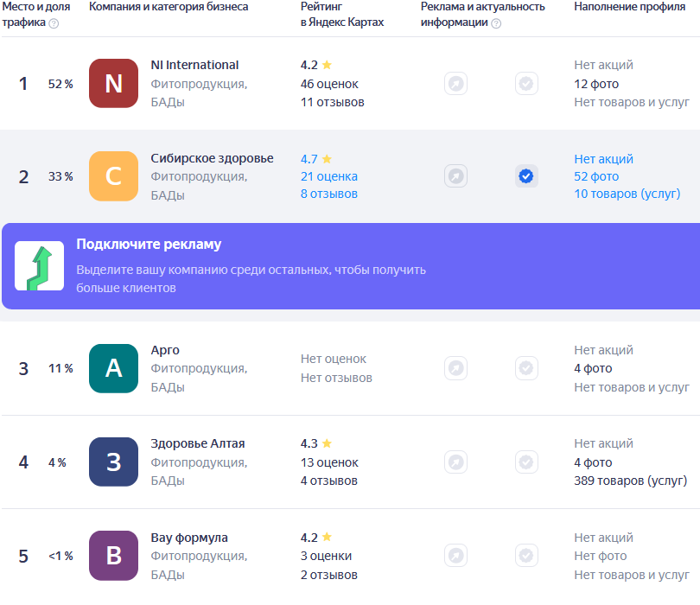Click the company name 'Вау формула'
This screenshot has height=605, width=700.
pyautogui.click(x=189, y=538)
